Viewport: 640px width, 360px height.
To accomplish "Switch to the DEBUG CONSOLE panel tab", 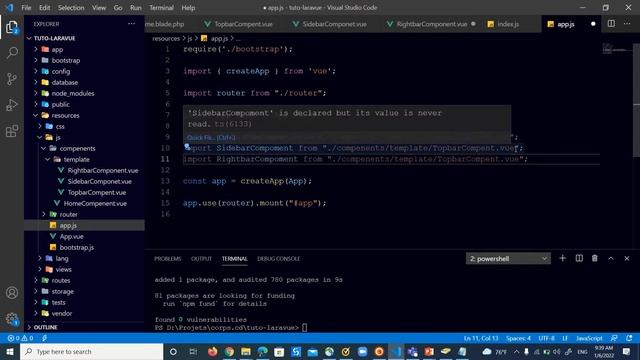I will point(278,258).
